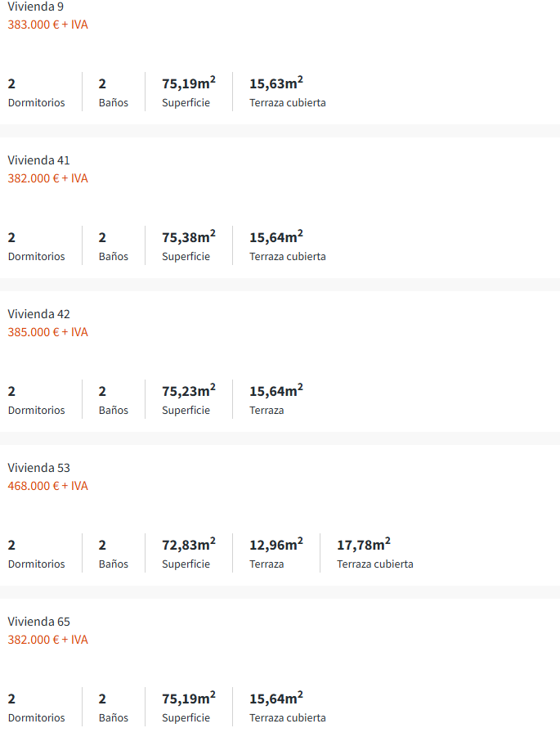Open the Vivienda 42 listing
Viewport: 560px width, 737px height.
click(38, 314)
